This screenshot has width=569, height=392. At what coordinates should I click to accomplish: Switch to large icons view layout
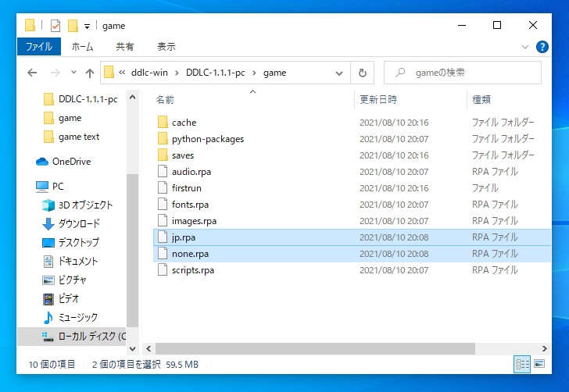pyautogui.click(x=539, y=363)
